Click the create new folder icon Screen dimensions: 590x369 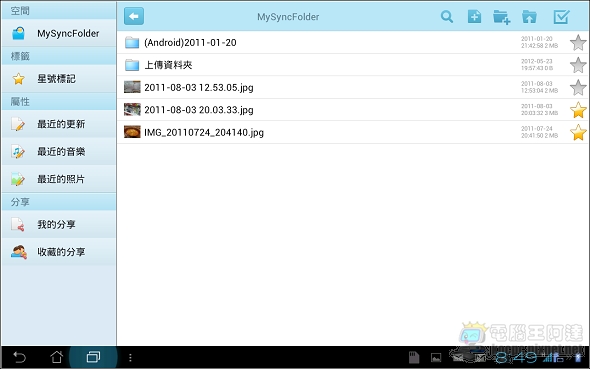[x=501, y=17]
